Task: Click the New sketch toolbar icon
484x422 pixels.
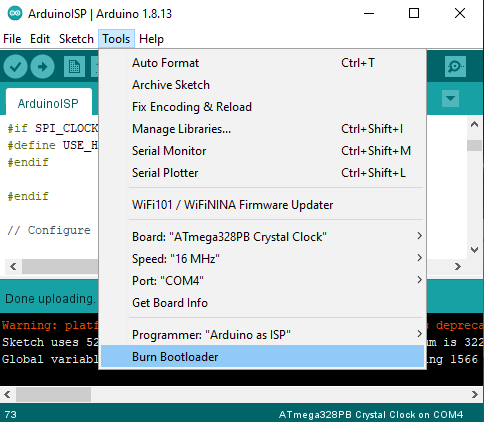Action: point(74,67)
